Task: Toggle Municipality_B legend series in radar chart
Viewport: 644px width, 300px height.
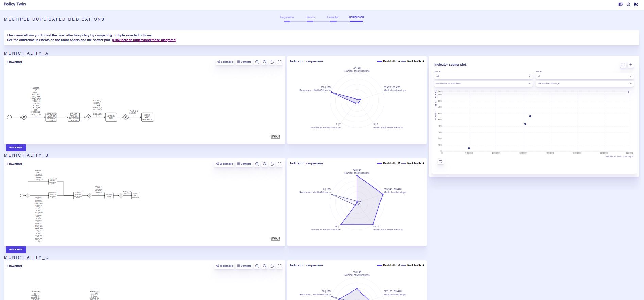Action: pyautogui.click(x=388, y=163)
